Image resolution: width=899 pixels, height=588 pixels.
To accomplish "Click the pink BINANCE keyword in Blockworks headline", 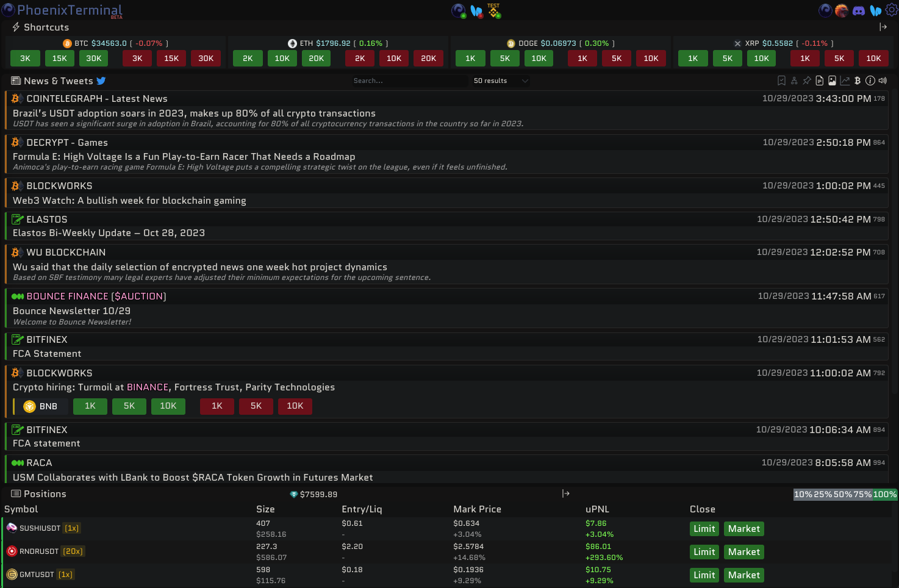I will 147,387.
